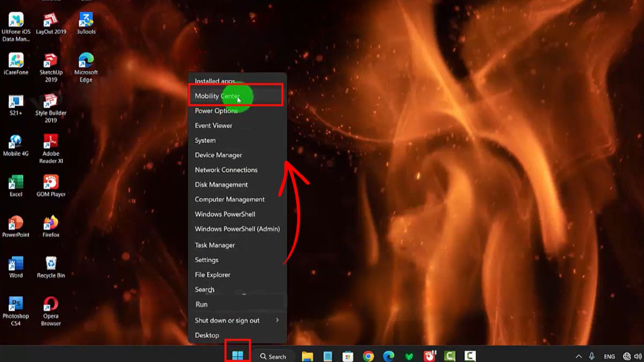Image resolution: width=644 pixels, height=362 pixels.
Task: Select the PowerPoint desktop shortcut
Action: click(x=16, y=227)
